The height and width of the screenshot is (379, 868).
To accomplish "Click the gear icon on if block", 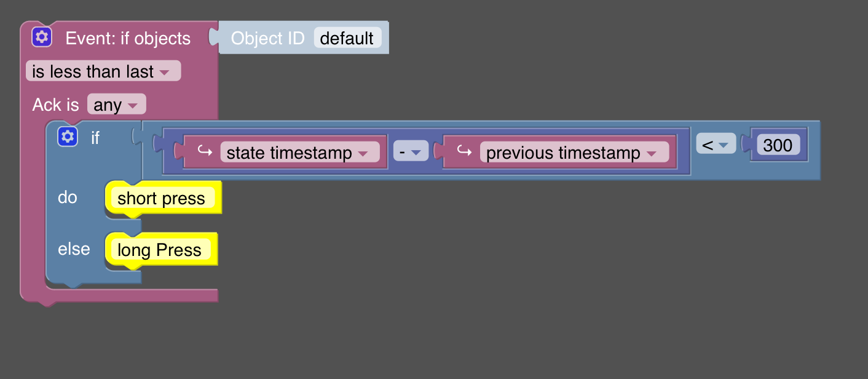I will tap(68, 137).
